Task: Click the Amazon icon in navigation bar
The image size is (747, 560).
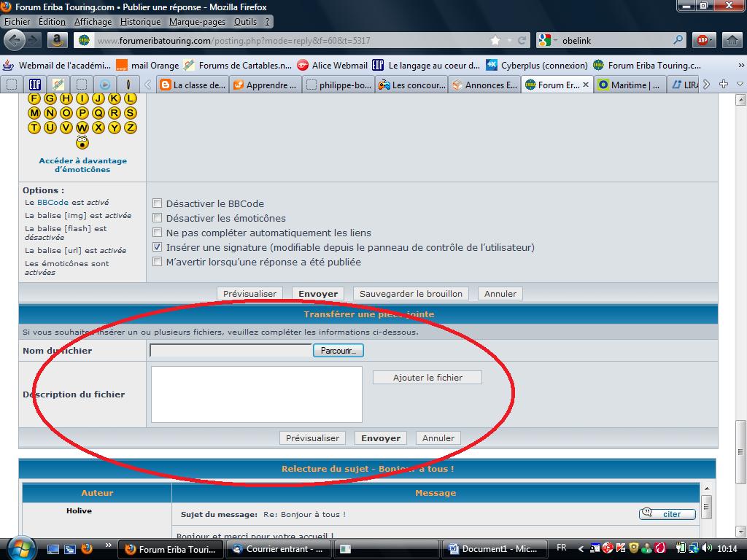Action: click(x=58, y=41)
